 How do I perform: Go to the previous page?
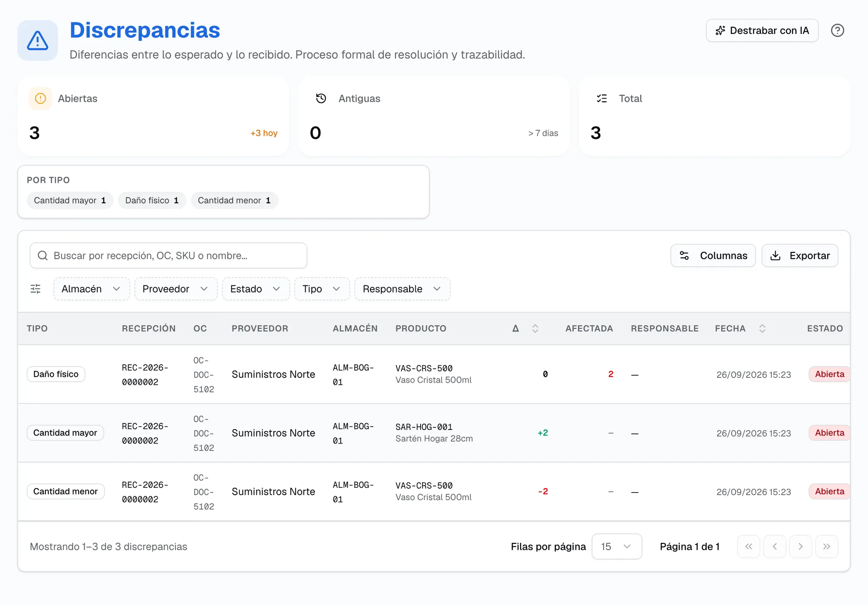coord(775,546)
